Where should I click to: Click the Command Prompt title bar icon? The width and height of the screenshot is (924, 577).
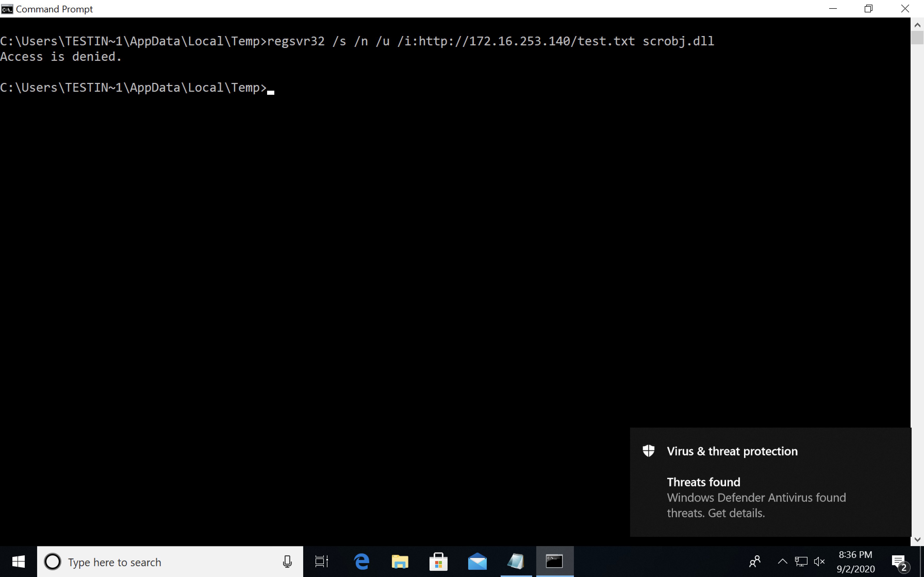tap(7, 9)
